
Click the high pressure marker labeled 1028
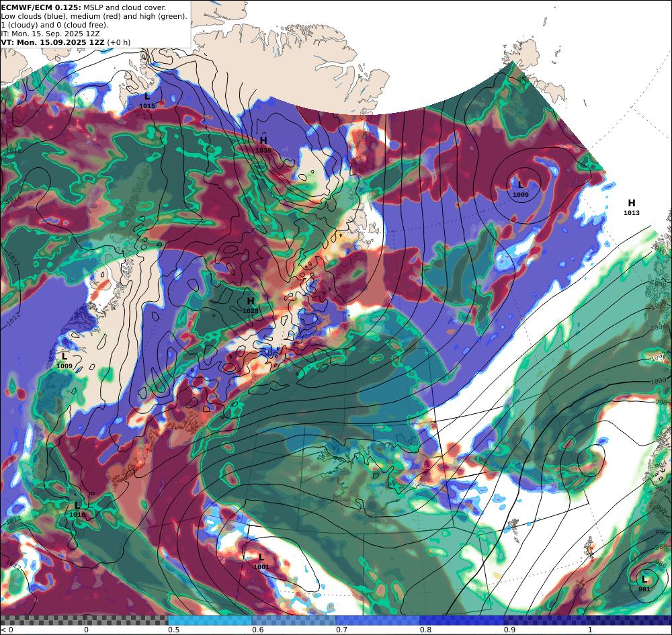pos(251,306)
